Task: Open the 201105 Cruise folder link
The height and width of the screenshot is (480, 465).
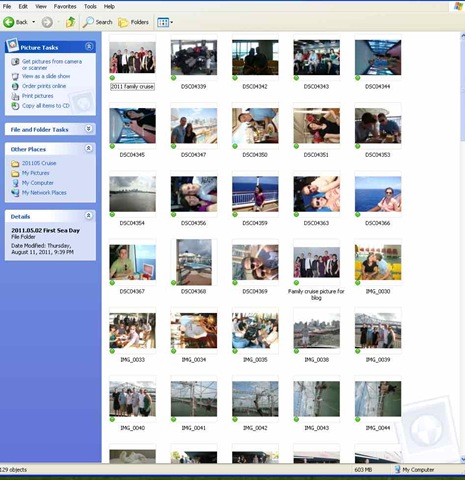Action: (39, 163)
